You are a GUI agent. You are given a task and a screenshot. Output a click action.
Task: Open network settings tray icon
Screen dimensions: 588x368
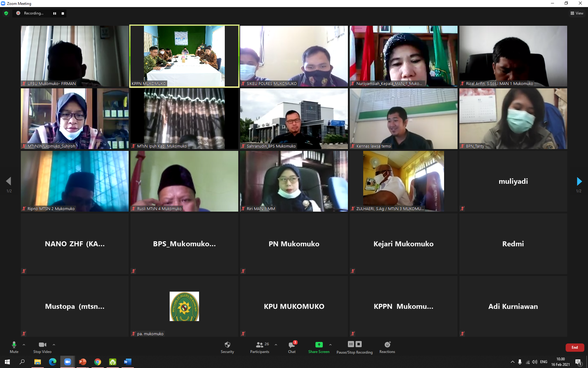click(x=528, y=362)
